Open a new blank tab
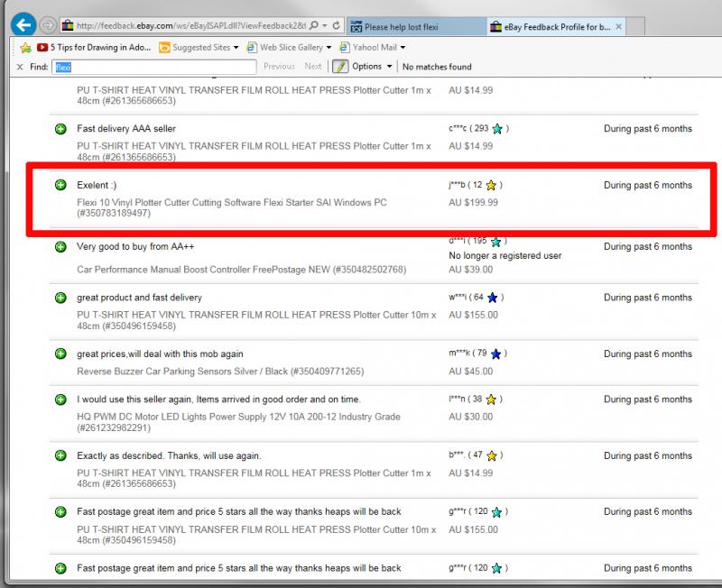The height and width of the screenshot is (588, 722). click(636, 27)
